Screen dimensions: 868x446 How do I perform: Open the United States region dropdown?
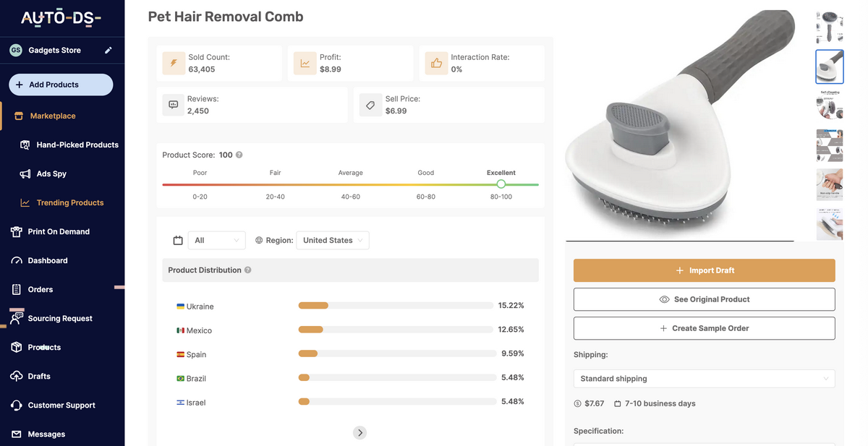tap(333, 240)
